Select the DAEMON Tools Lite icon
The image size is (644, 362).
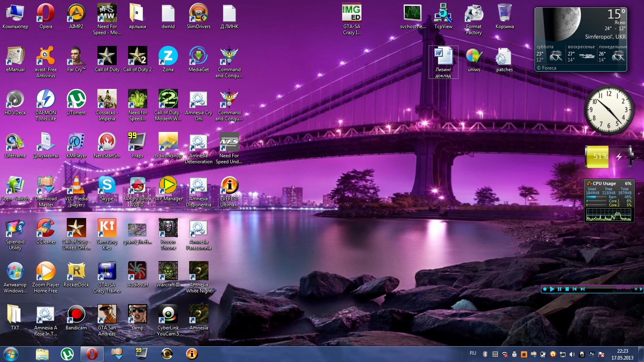(45, 105)
